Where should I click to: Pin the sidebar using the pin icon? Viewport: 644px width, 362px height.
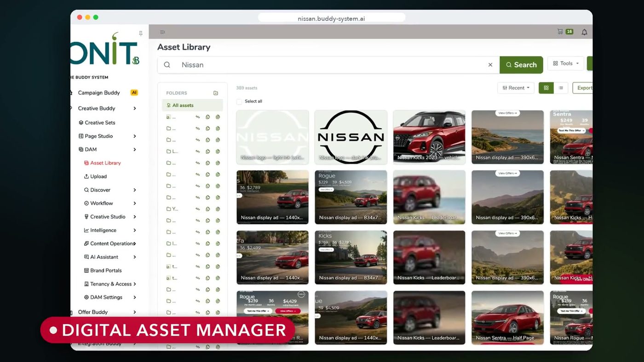(x=140, y=34)
